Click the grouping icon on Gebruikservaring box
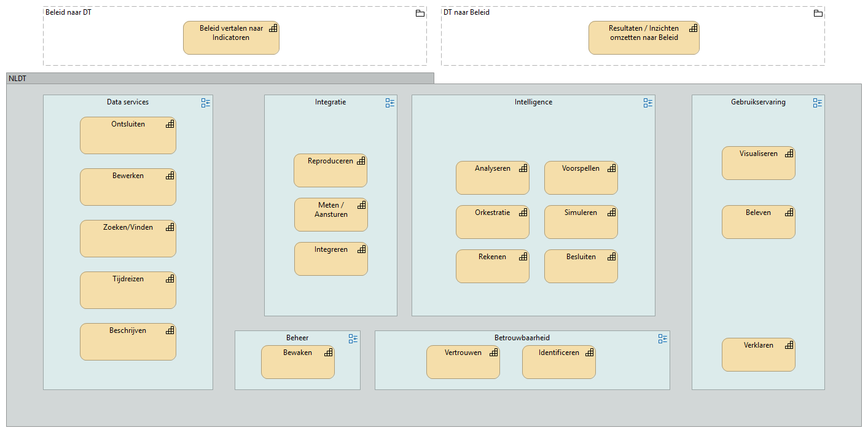Viewport: 868px width, 433px height. 818,103
